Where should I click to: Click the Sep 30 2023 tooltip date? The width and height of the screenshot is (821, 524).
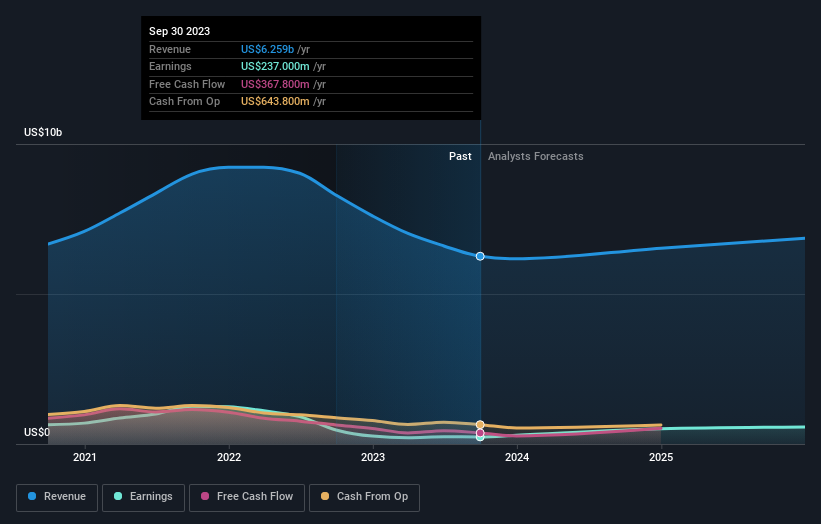click(180, 31)
